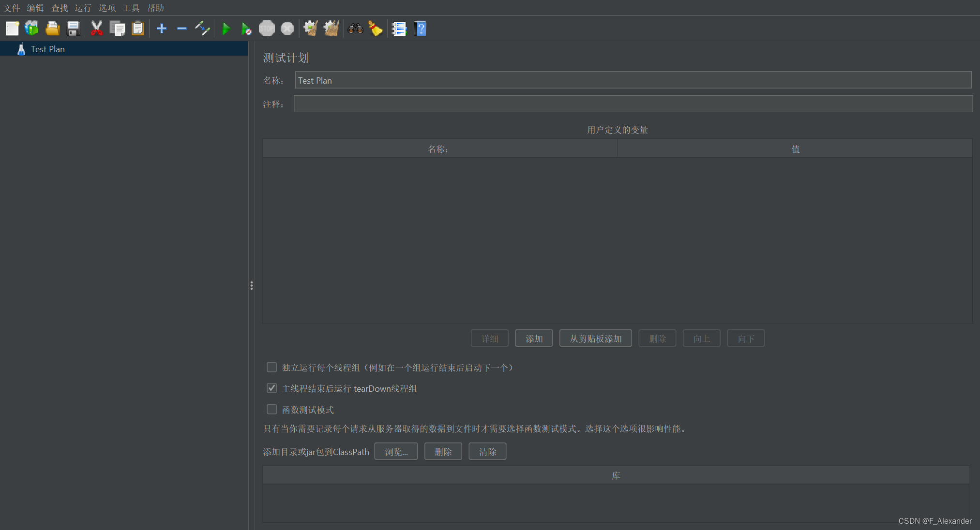
Task: Click the binoculars Search icon
Action: [355, 29]
